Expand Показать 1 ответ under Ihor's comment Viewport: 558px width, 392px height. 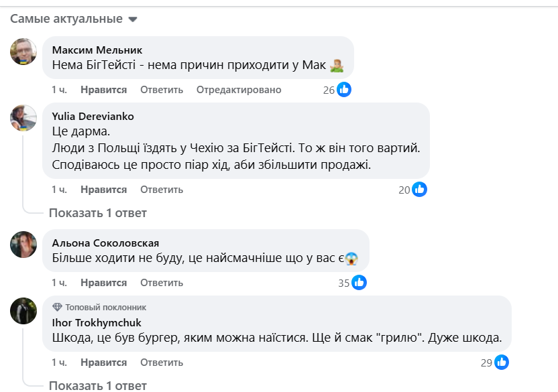(98, 386)
